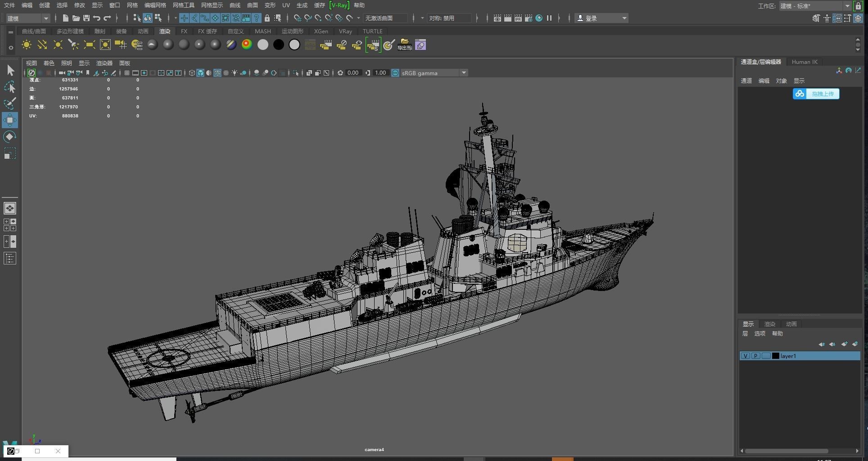Open layer editor 层 menu

click(x=745, y=334)
